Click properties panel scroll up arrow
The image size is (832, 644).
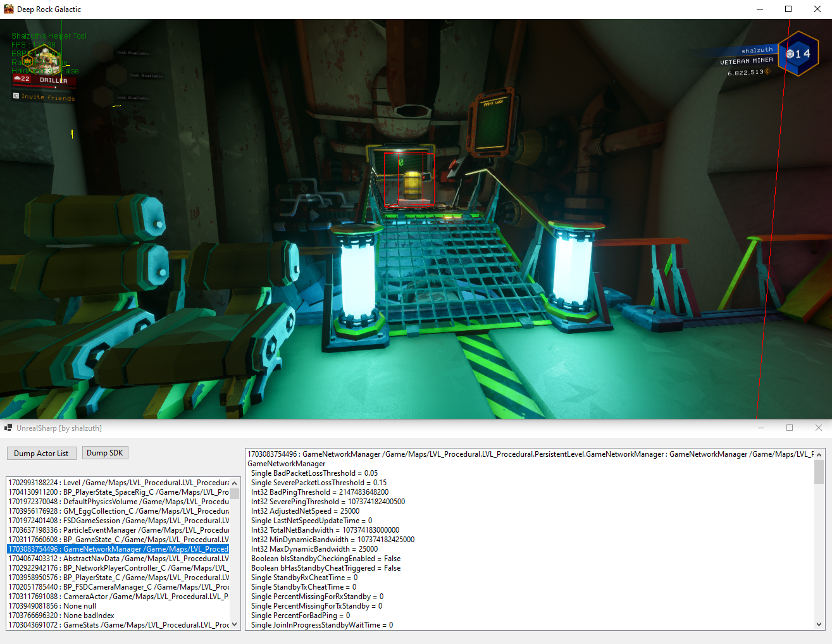pyautogui.click(x=819, y=455)
